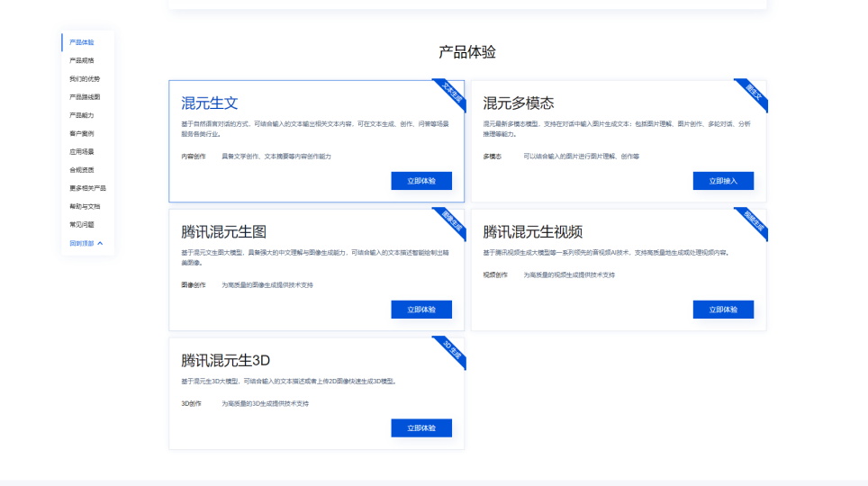The width and height of the screenshot is (868, 486).
Task: Click 图生文 corner ribbon on 混元多模态
Action: (x=754, y=93)
